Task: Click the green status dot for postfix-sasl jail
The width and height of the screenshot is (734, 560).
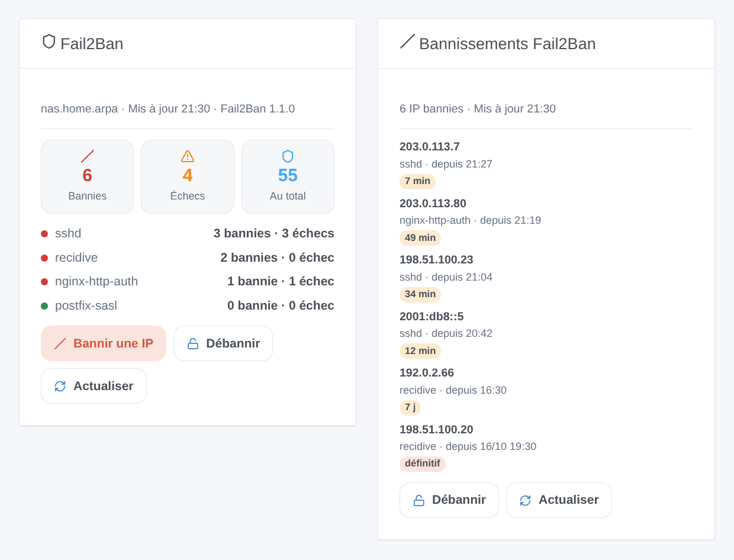Action: (44, 306)
